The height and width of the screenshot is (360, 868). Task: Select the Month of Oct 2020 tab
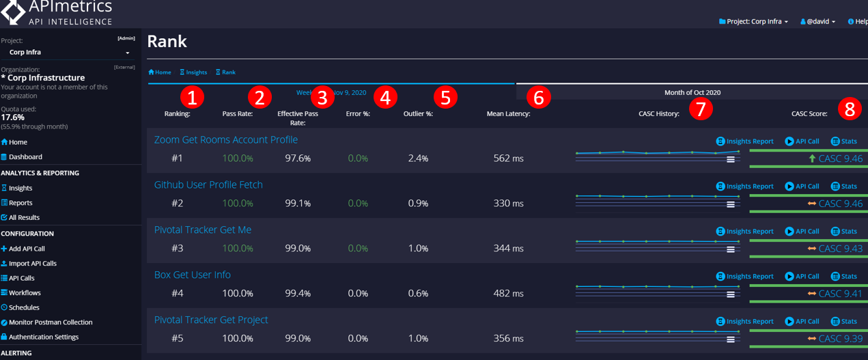(x=692, y=92)
